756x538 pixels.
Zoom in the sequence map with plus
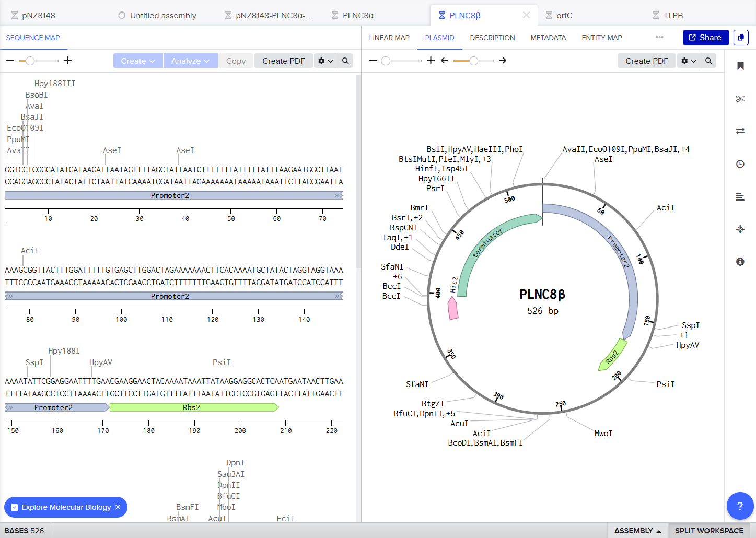[67, 61]
